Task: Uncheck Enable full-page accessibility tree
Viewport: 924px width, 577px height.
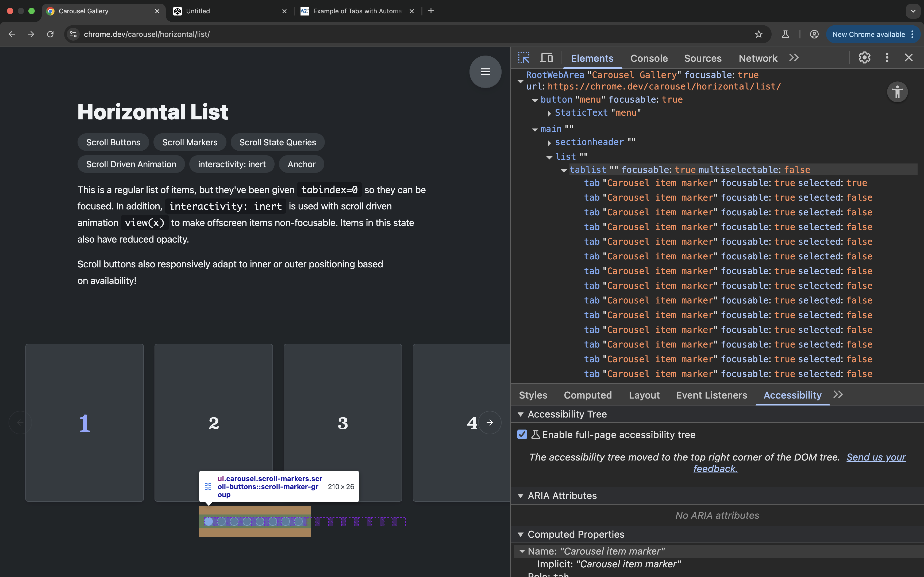Action: click(522, 435)
